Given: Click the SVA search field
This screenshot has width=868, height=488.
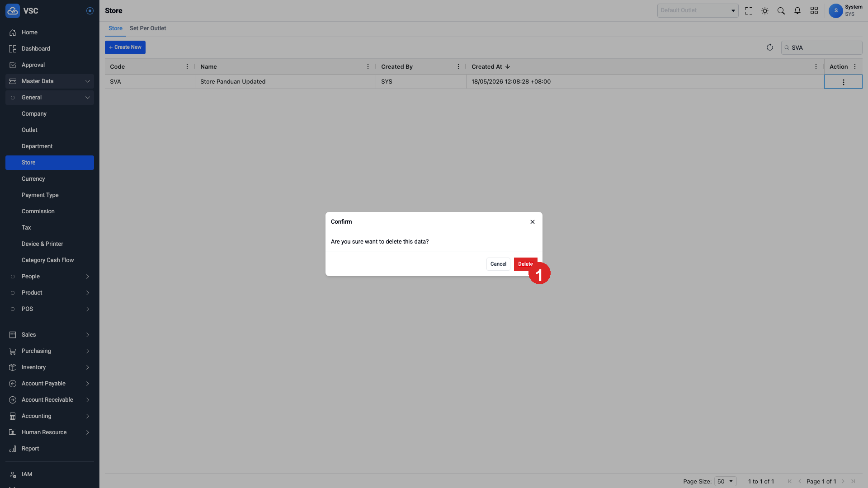Looking at the screenshot, I should (821, 47).
